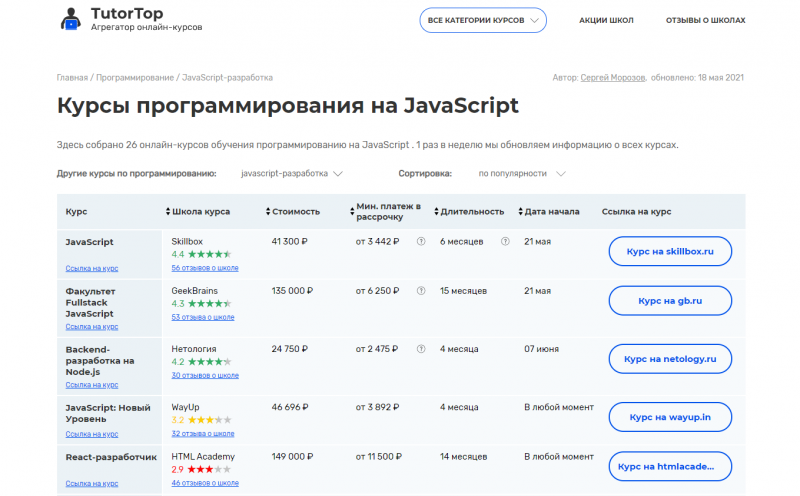
Task: Click the help icon beside от 2 475 ₽
Action: [421, 349]
